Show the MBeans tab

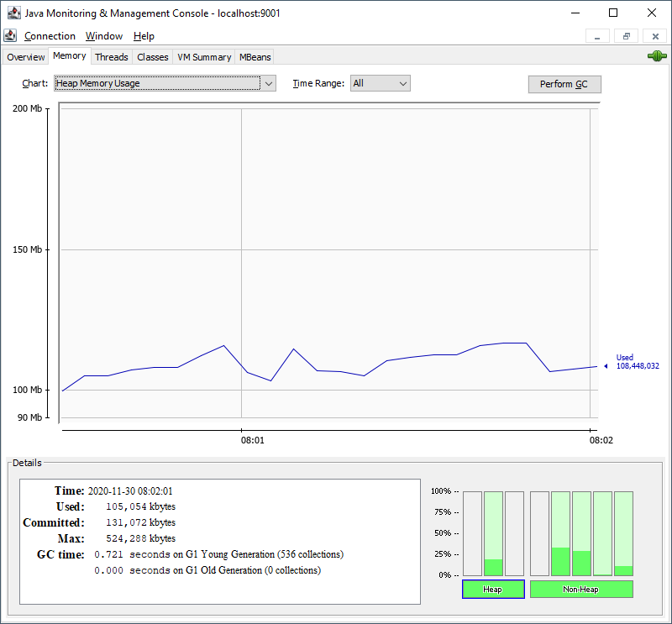255,57
